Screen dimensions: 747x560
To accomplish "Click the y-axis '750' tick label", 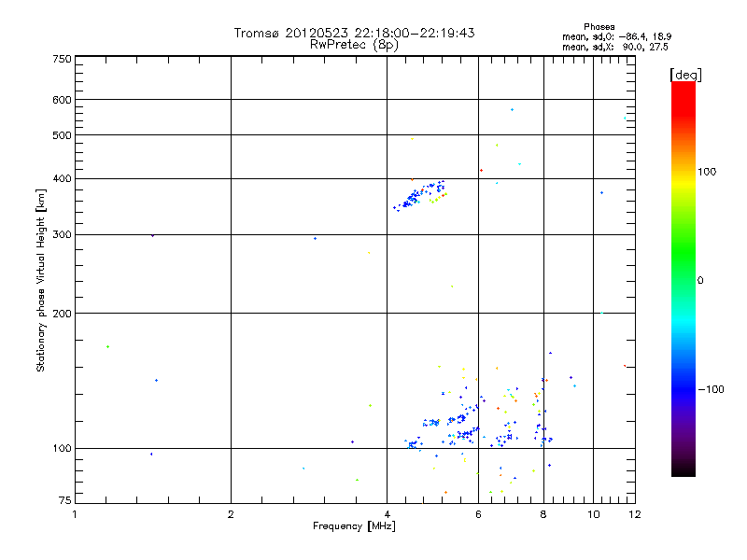I will point(62,59).
